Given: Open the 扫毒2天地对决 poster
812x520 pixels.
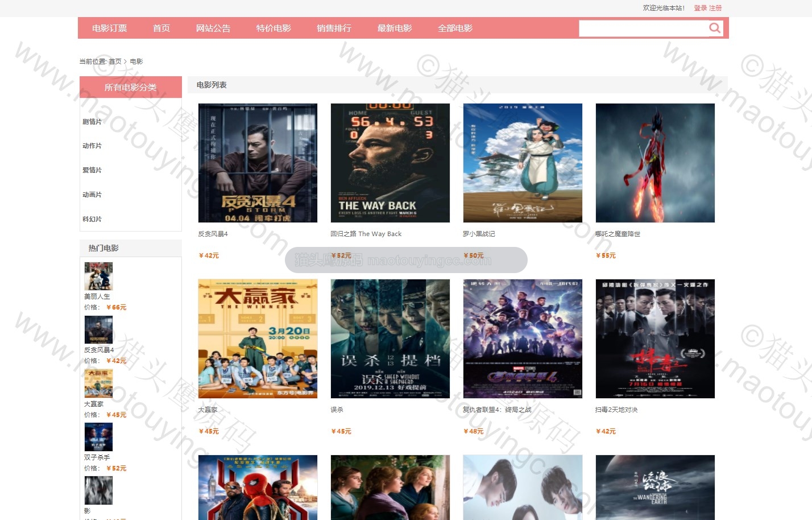Looking at the screenshot, I should click(x=655, y=339).
